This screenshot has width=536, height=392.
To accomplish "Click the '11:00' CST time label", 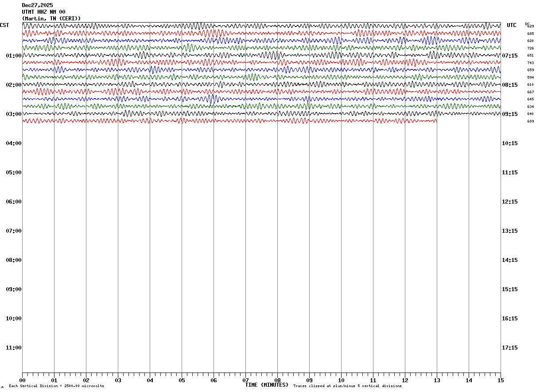I will click(14, 348).
